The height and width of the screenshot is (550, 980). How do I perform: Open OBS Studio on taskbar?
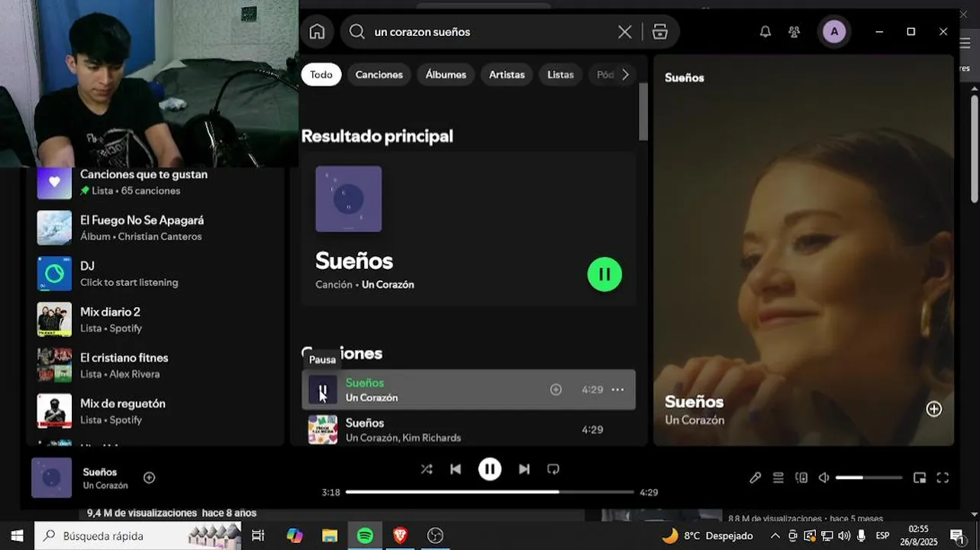[435, 535]
